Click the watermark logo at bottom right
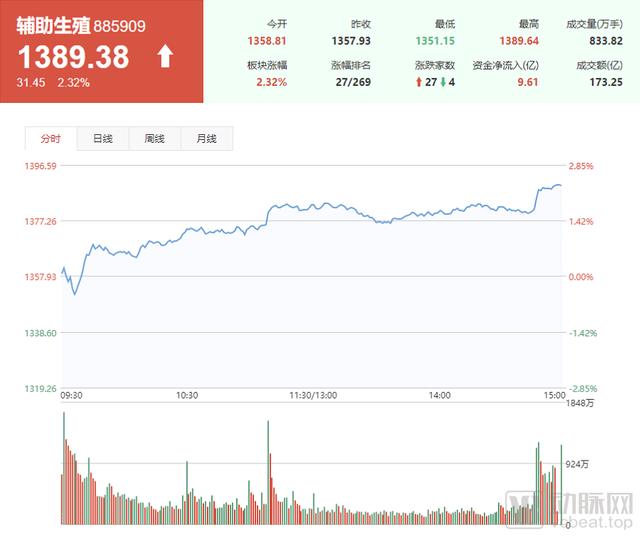 pyautogui.click(x=569, y=509)
